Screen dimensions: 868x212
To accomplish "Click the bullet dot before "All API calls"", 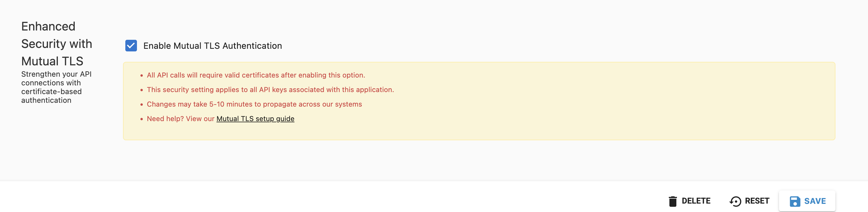I will click(x=142, y=76).
